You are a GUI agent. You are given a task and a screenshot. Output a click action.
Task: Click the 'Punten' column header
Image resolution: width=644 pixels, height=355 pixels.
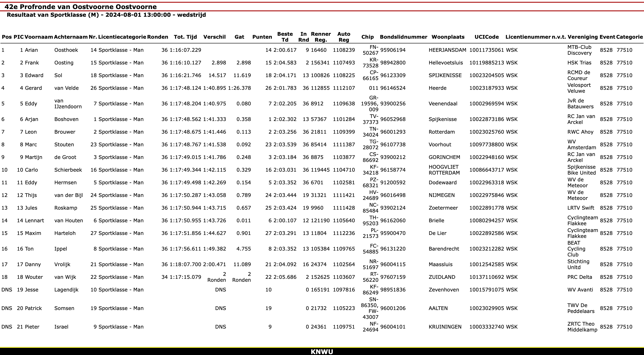262,37
